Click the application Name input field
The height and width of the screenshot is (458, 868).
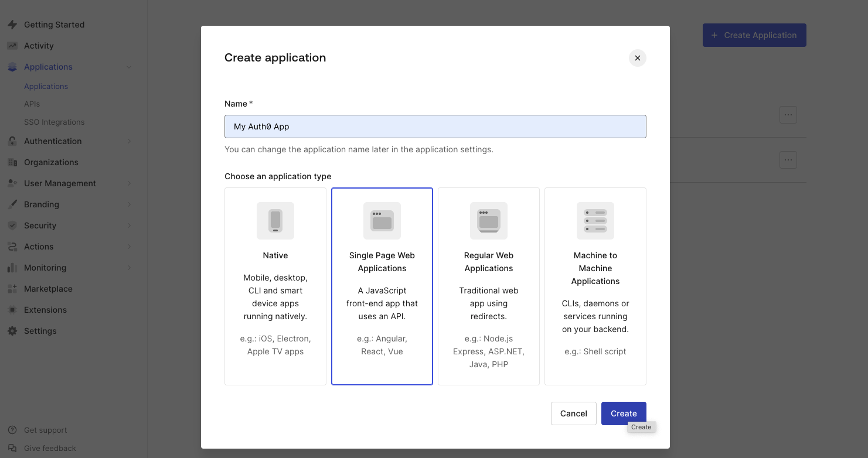(435, 126)
